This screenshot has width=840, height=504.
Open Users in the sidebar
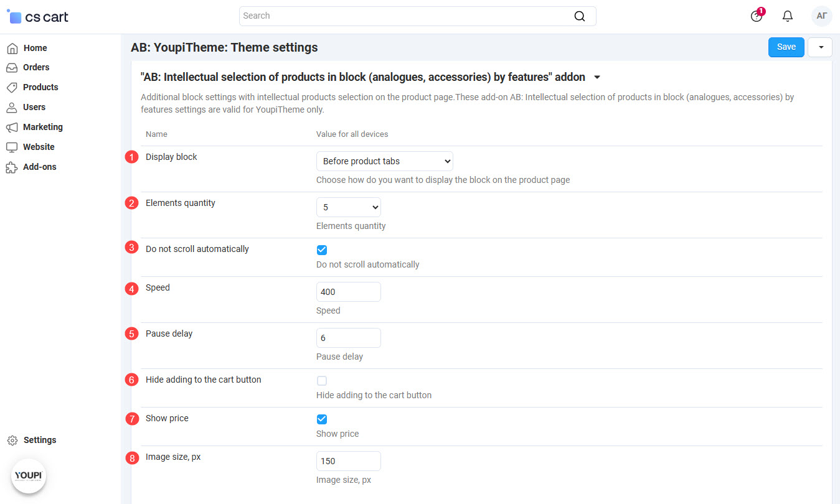click(x=34, y=107)
